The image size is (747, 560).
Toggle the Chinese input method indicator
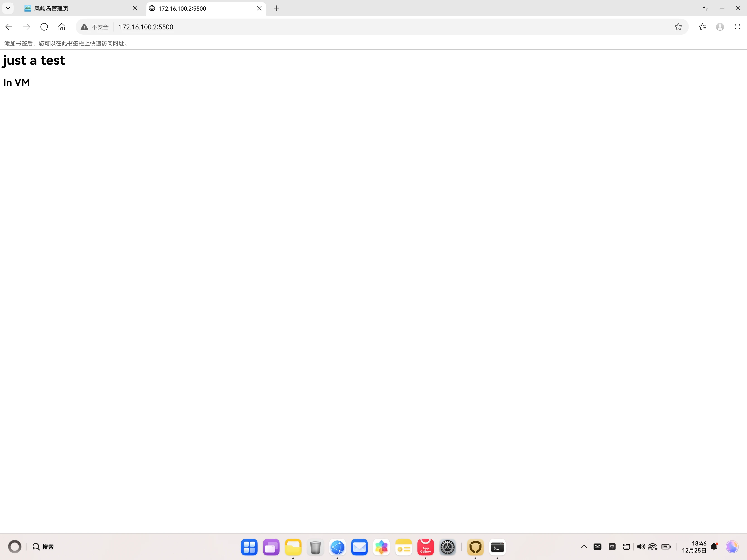point(612,547)
